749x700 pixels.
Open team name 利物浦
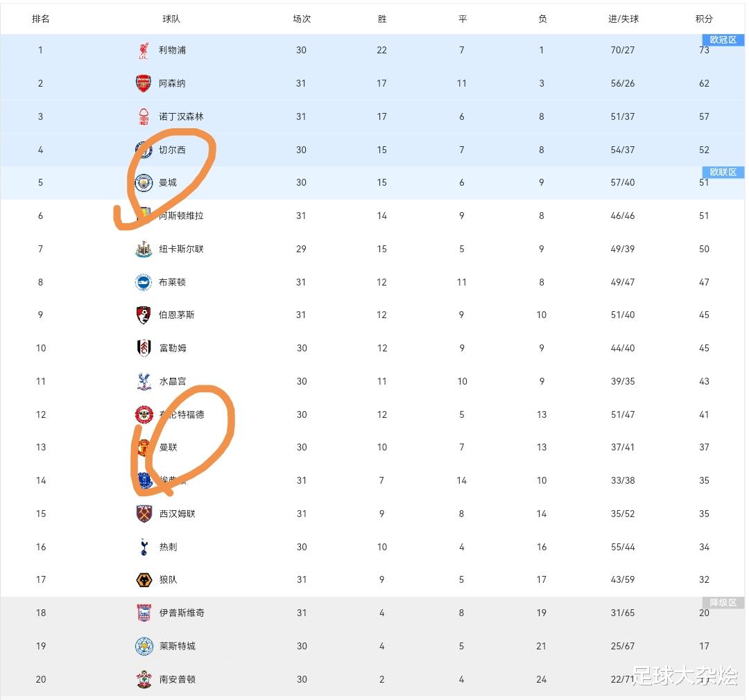pos(172,50)
